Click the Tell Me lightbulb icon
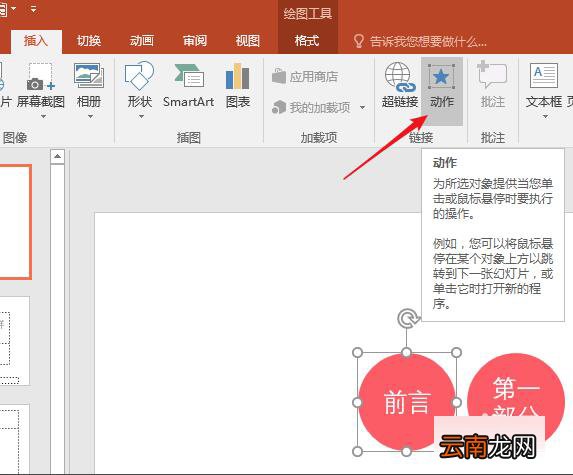573x475 pixels. [x=358, y=41]
